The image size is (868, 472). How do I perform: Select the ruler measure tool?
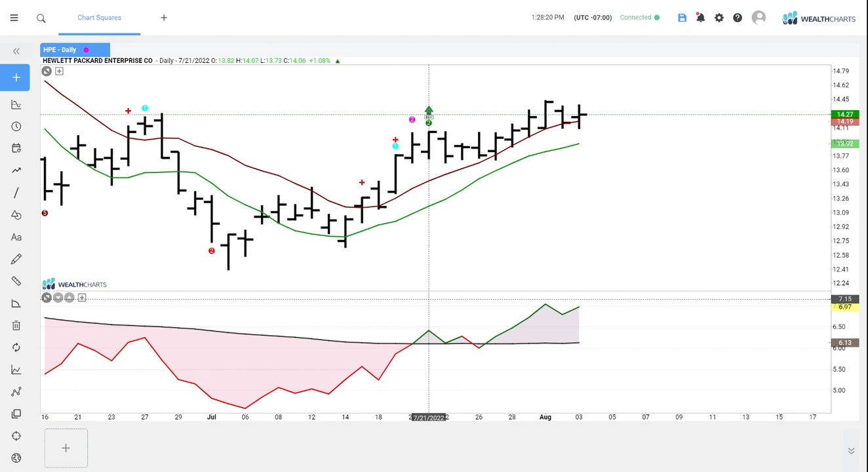[x=16, y=281]
